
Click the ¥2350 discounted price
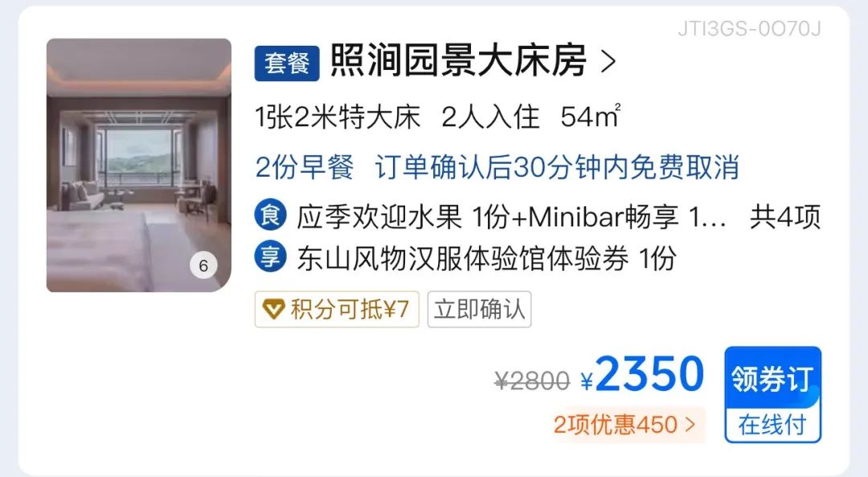point(642,374)
